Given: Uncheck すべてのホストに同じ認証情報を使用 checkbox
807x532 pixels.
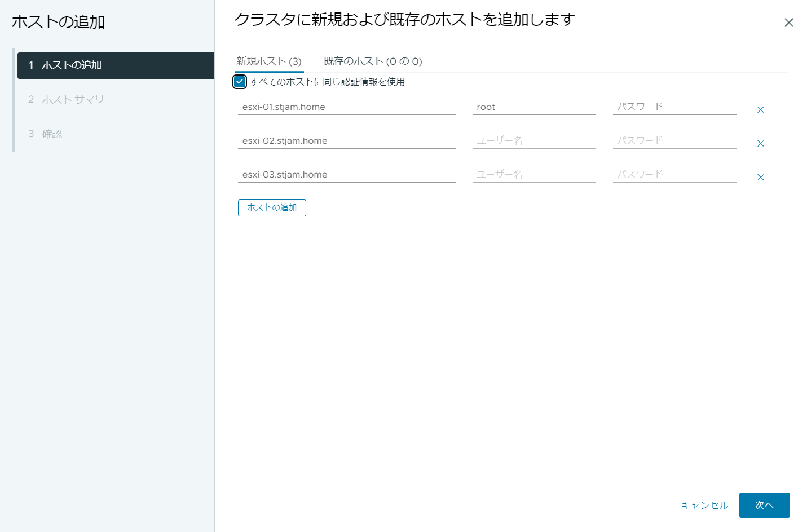Looking at the screenshot, I should (x=240, y=82).
